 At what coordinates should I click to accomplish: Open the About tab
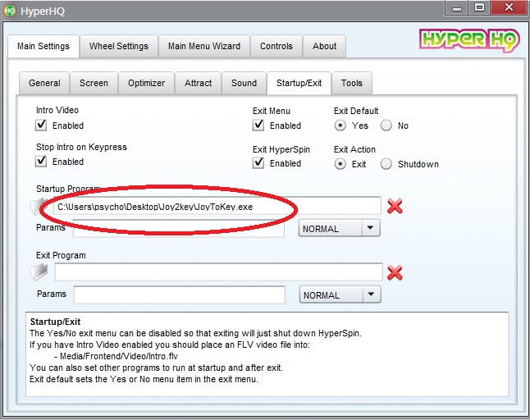point(325,46)
